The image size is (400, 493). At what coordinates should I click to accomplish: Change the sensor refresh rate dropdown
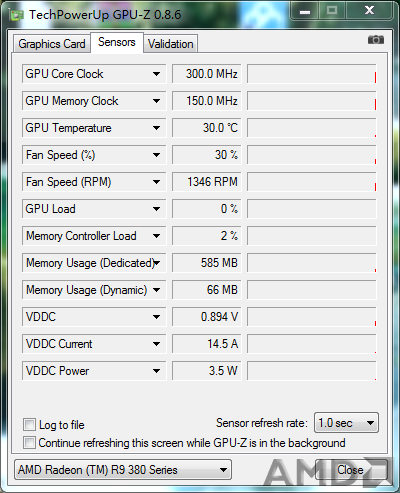click(x=346, y=423)
